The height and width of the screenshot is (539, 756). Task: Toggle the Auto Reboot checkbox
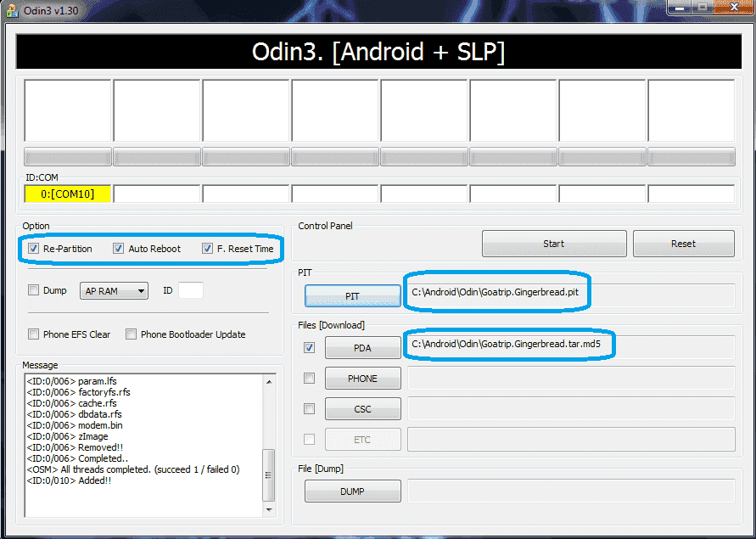click(118, 249)
